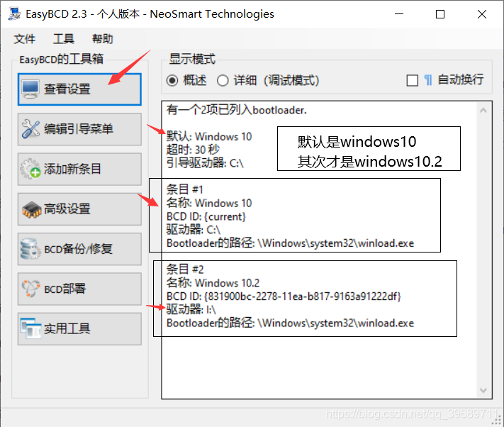
Task: Click the 'BCD ID: {current}' line
Action: pos(206,216)
